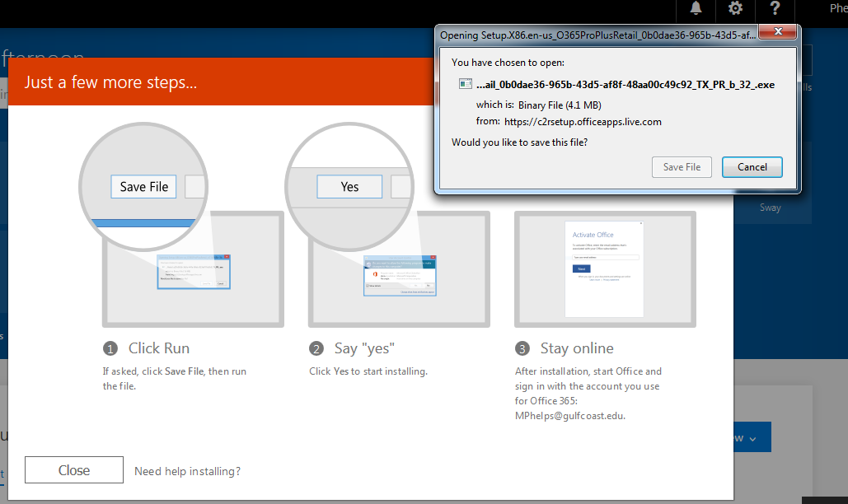
Task: Click the setup exe file icon
Action: tap(466, 85)
